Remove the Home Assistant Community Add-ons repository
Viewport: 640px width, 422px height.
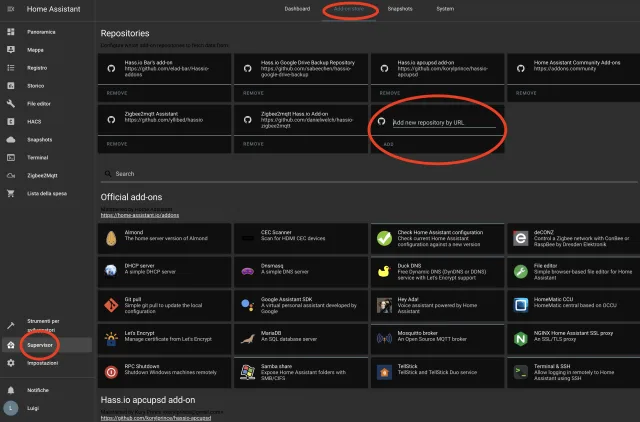coord(521,91)
